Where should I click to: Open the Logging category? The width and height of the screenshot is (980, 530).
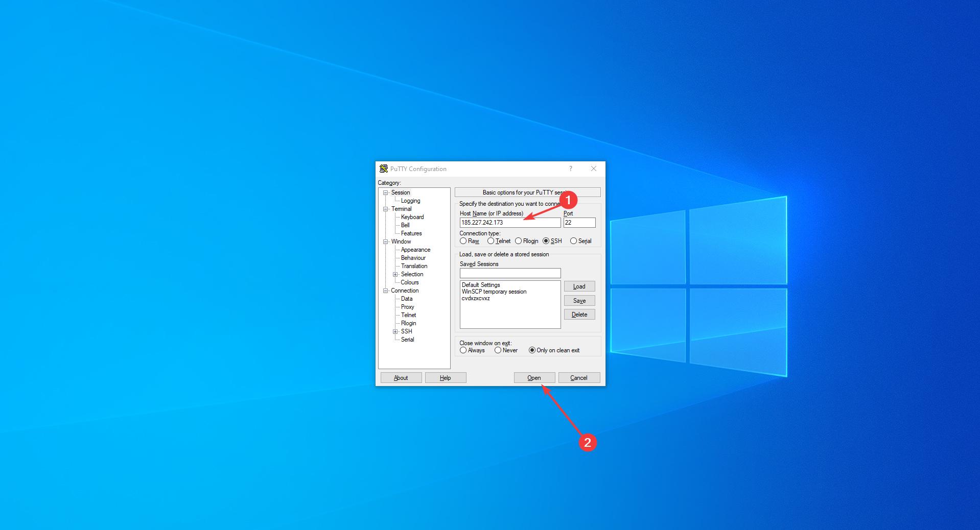coord(410,201)
